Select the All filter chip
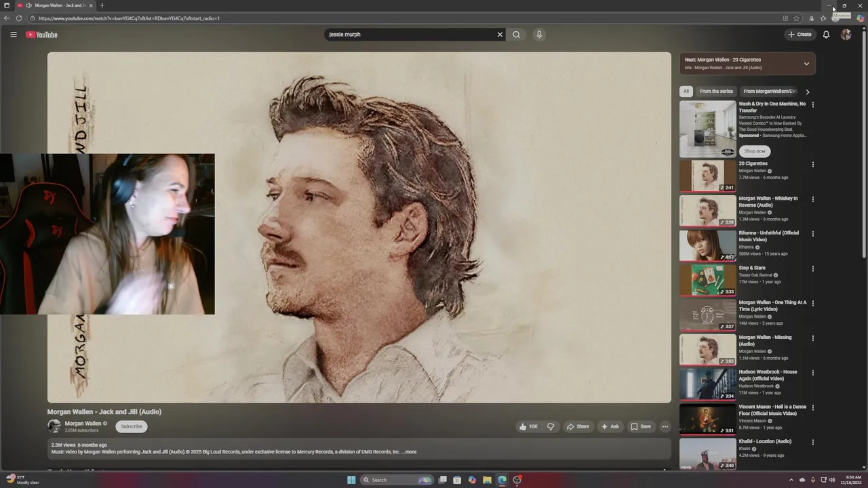The image size is (868, 488). pyautogui.click(x=686, y=91)
